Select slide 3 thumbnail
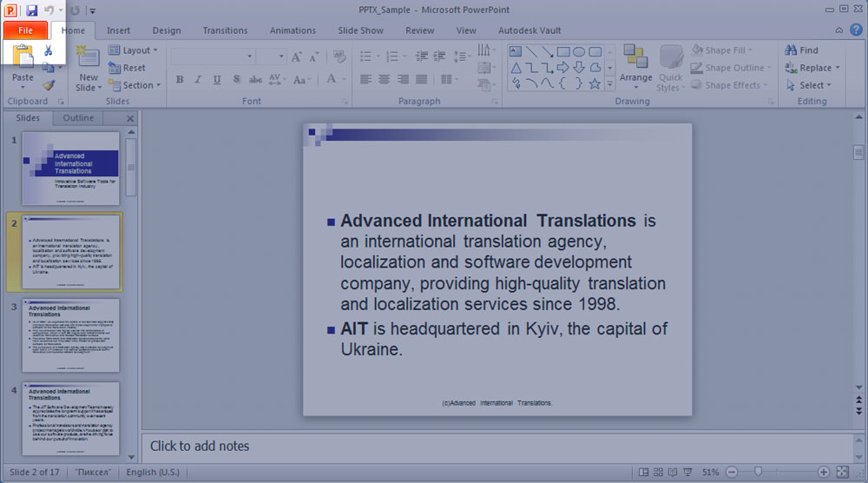This screenshot has width=868, height=483. coord(70,335)
